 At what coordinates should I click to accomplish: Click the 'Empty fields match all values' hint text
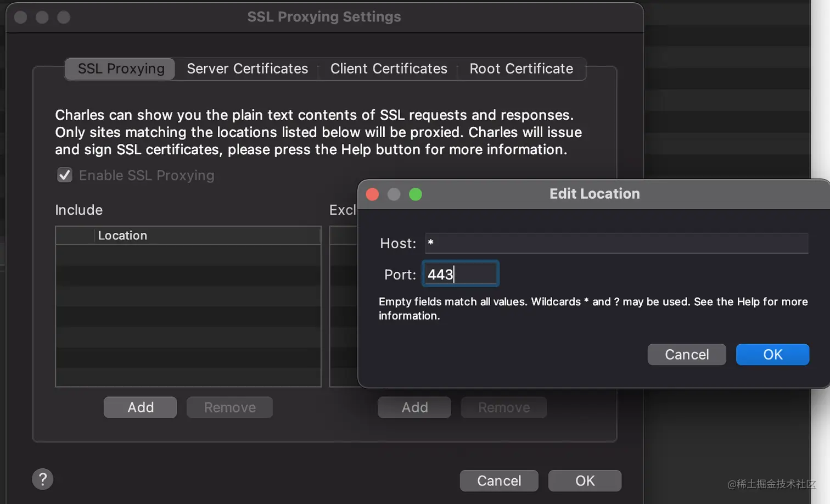click(593, 309)
